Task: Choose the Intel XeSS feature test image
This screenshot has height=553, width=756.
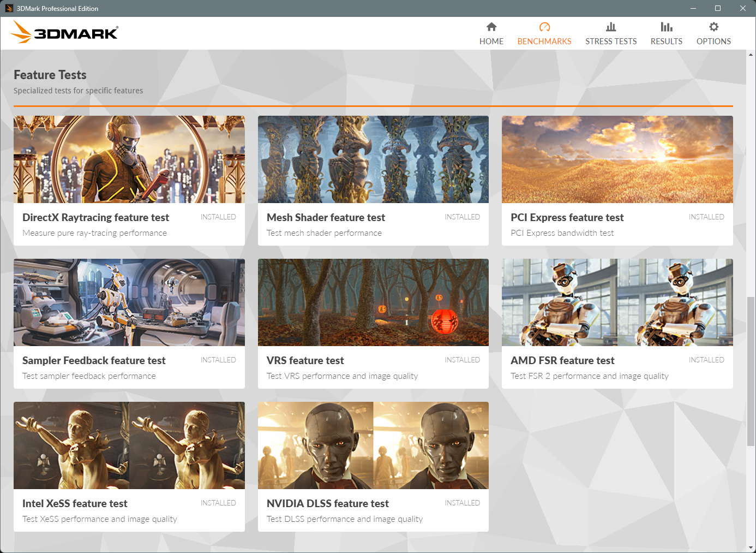Action: 129,445
